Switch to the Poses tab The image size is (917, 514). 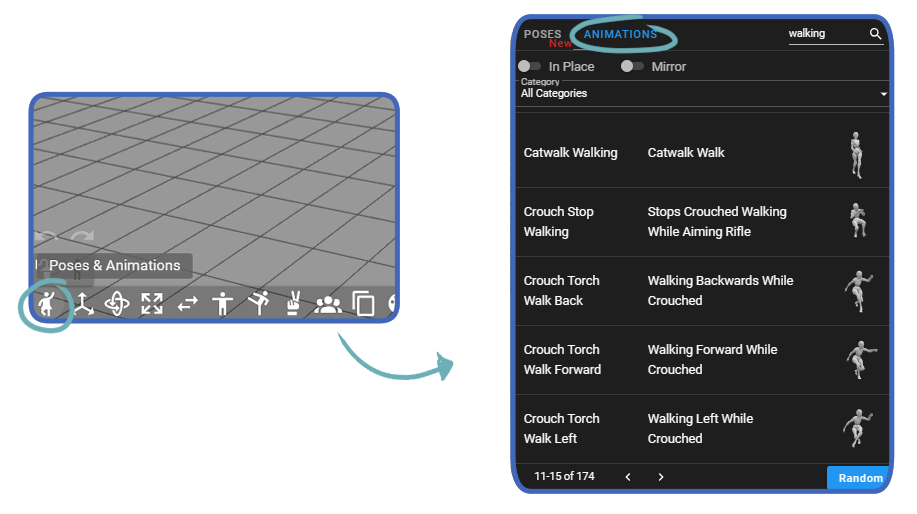(x=542, y=35)
